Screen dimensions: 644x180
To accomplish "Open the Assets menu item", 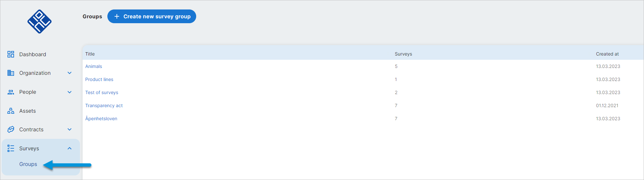I will tap(27, 111).
